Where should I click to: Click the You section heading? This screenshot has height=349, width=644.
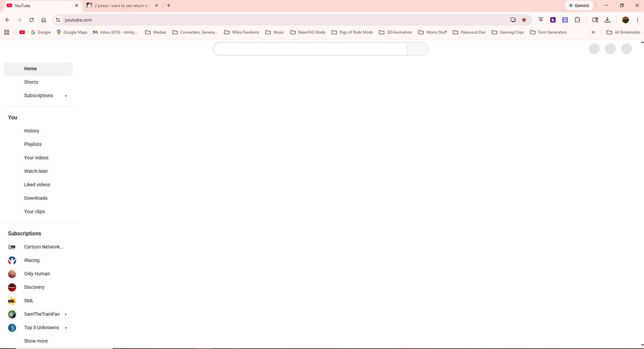[x=13, y=118]
